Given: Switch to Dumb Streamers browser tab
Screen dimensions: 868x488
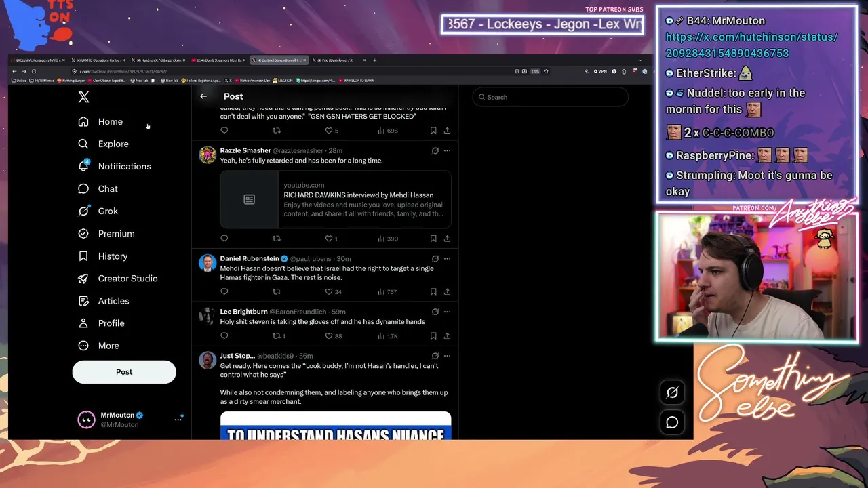Looking at the screenshot, I should pos(218,60).
